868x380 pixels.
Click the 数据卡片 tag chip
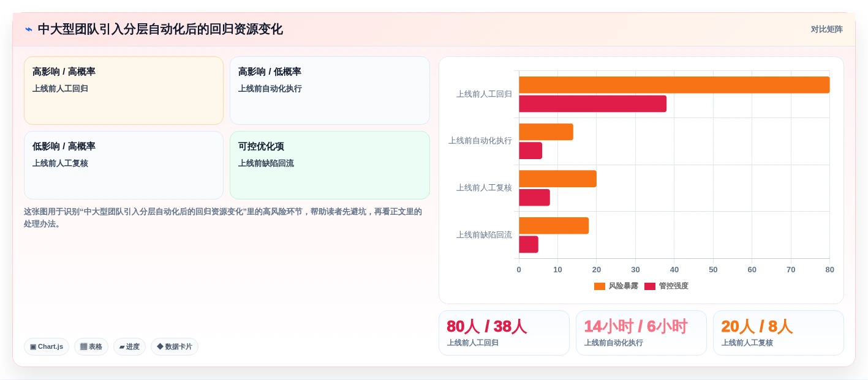[175, 347]
